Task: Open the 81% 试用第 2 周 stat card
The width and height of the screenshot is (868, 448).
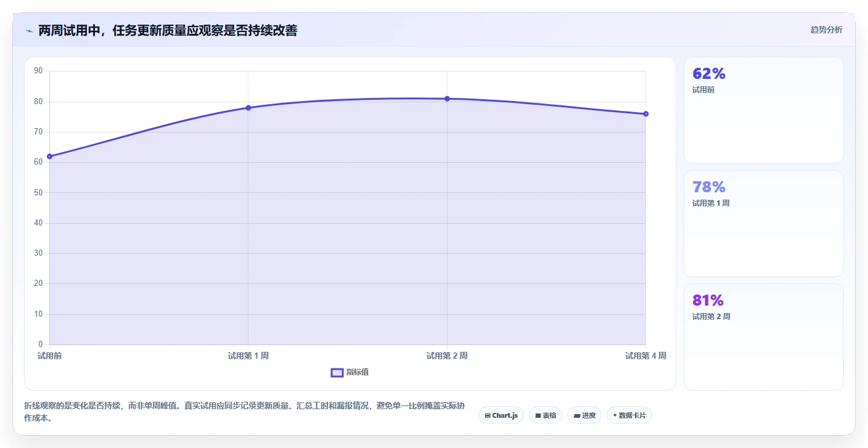Action: tap(764, 337)
